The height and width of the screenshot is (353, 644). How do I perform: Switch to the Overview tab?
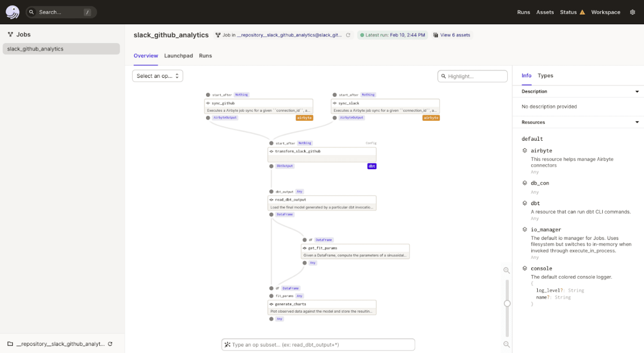tap(146, 56)
